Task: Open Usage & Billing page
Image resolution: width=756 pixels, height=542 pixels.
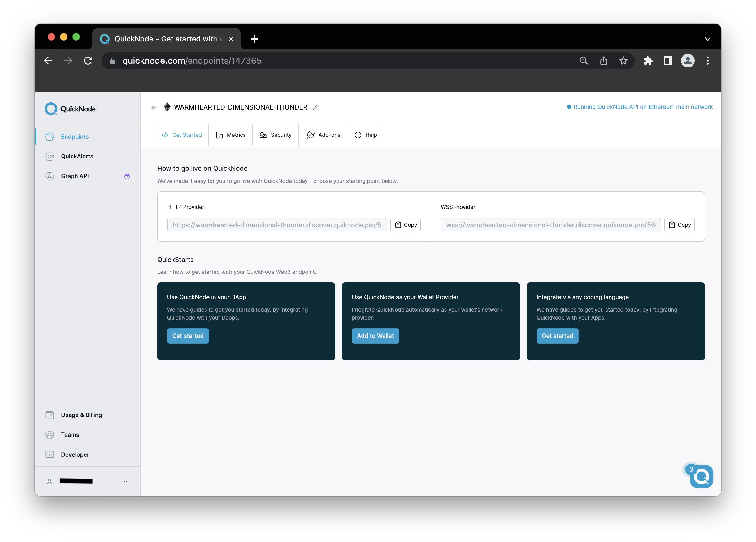Action: click(81, 415)
